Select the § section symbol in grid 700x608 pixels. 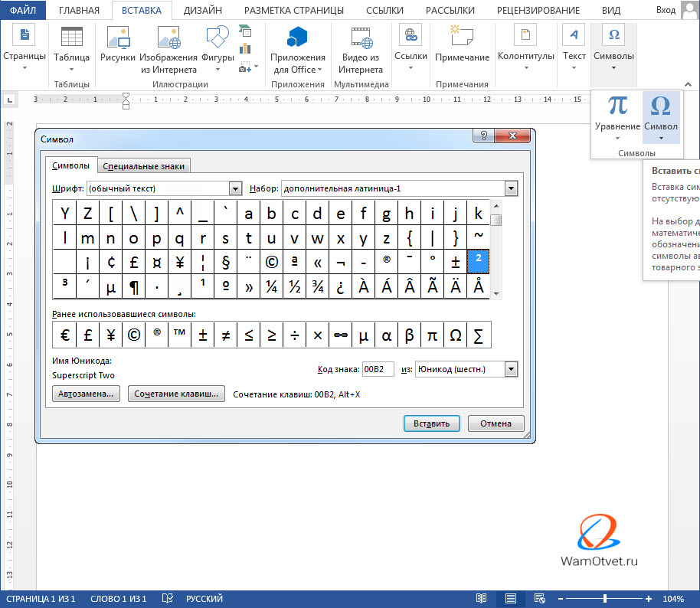225,262
